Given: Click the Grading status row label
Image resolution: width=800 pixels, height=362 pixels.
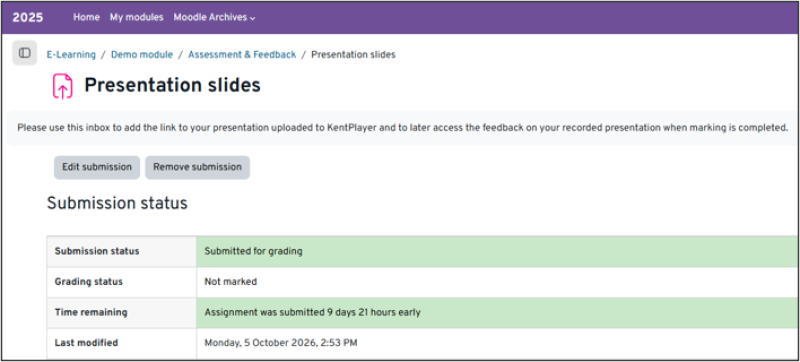Looking at the screenshot, I should tap(89, 282).
